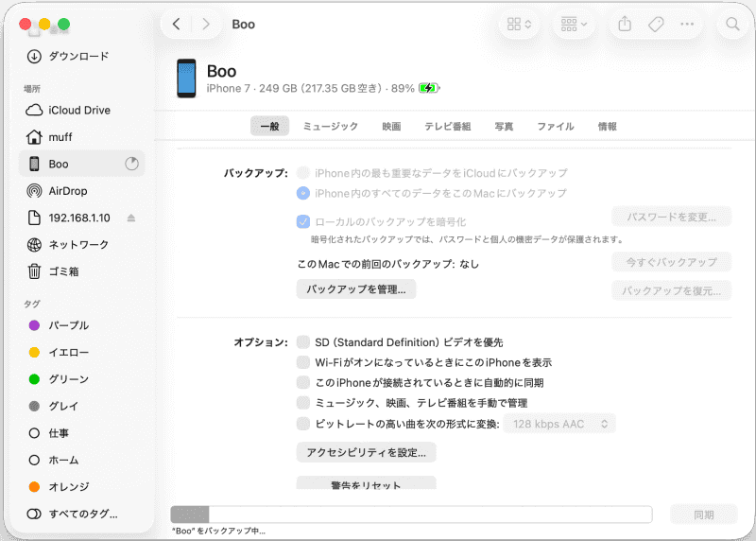Open ゴミ箱 trash in the sidebar
756x541 pixels.
[82, 271]
